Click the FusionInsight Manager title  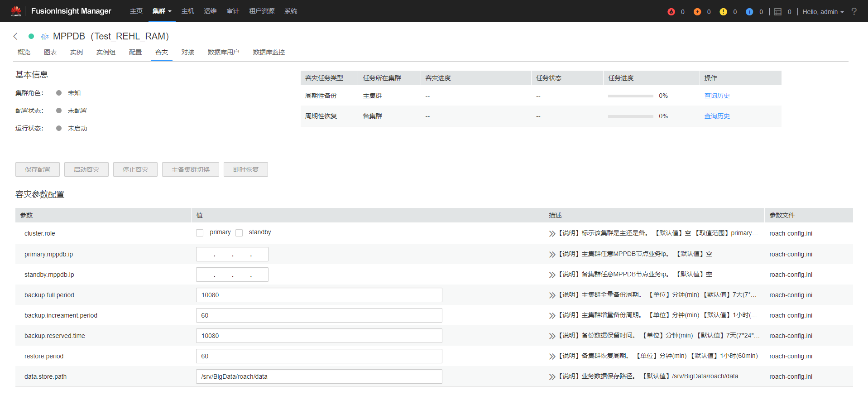click(x=71, y=11)
